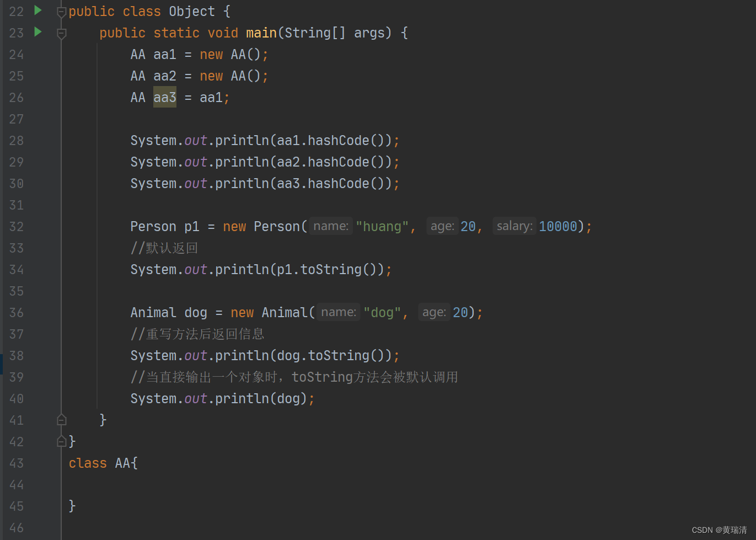756x540 pixels.
Task: Click the fold end marker beside line 42
Action: pos(61,441)
